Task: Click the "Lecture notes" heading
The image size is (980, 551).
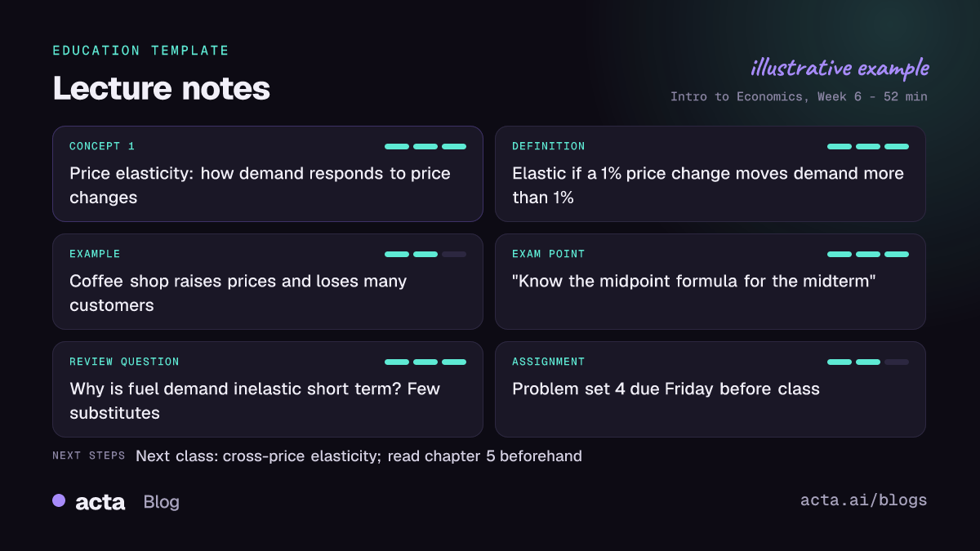Action: pyautogui.click(x=161, y=88)
